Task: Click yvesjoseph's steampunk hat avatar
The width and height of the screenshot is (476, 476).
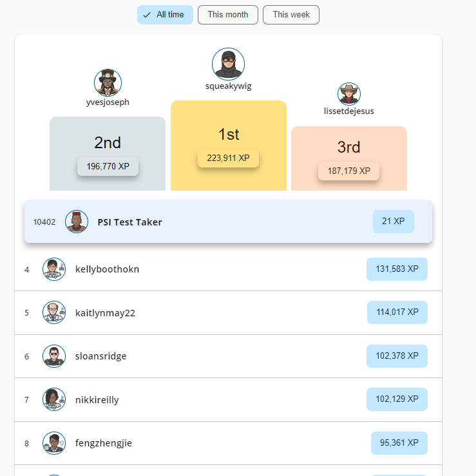Action: 108,82
